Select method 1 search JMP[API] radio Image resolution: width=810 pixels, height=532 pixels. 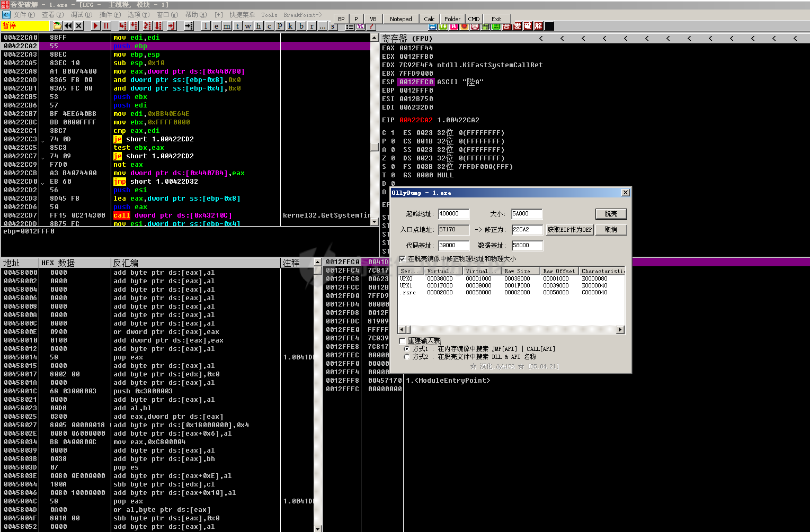click(x=407, y=349)
